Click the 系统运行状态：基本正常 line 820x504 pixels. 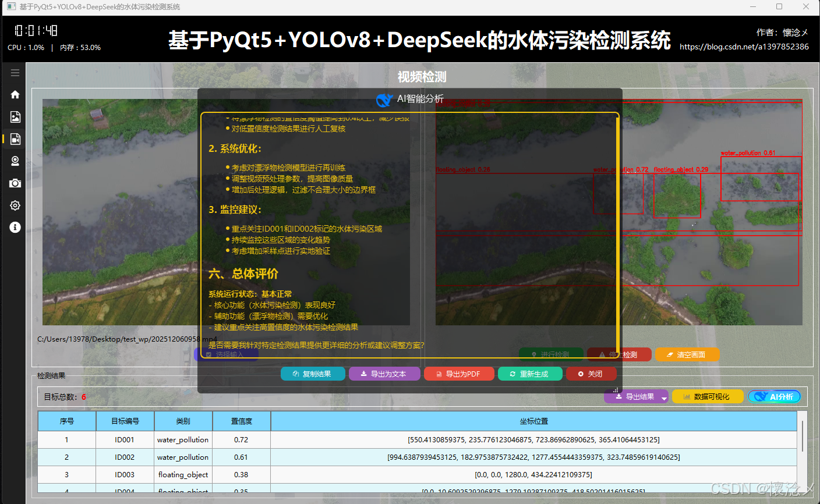click(x=250, y=294)
